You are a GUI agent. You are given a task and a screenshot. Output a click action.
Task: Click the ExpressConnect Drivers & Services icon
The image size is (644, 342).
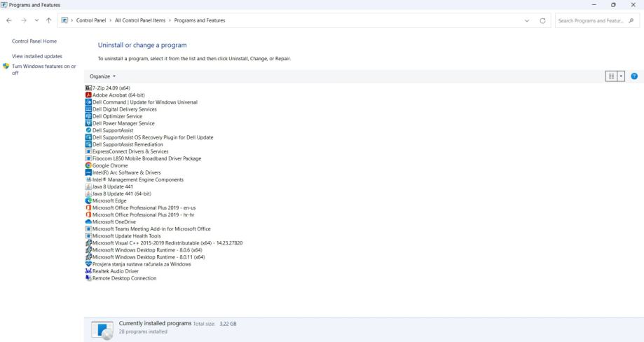pyautogui.click(x=88, y=151)
